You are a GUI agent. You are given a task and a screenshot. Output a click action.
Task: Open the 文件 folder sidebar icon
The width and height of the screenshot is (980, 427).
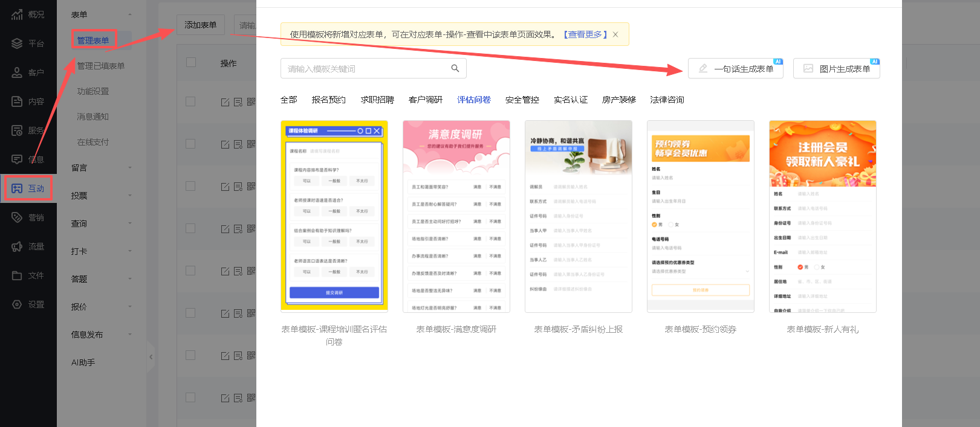[x=17, y=275]
